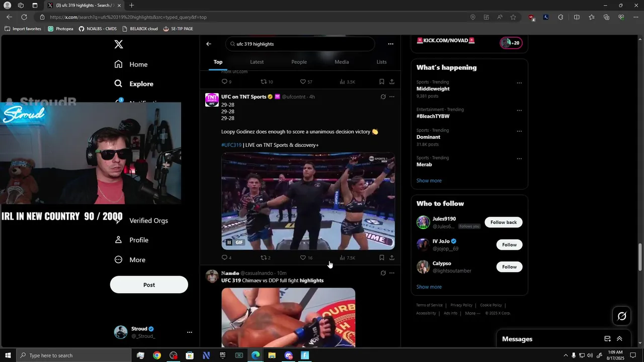
Task: Open Profile from the sidebar
Action: 131,240
